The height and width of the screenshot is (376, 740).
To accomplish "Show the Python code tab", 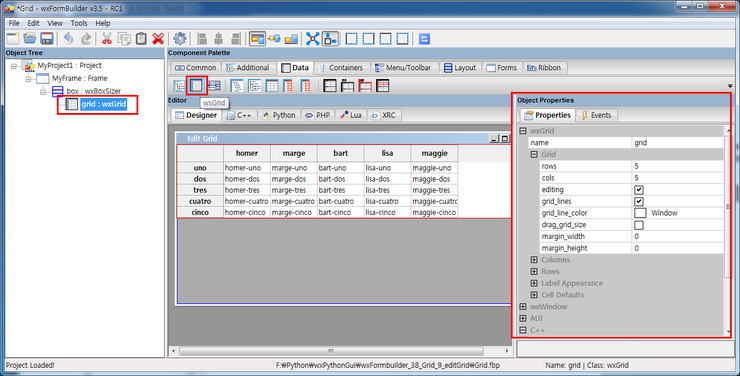I will (x=279, y=115).
